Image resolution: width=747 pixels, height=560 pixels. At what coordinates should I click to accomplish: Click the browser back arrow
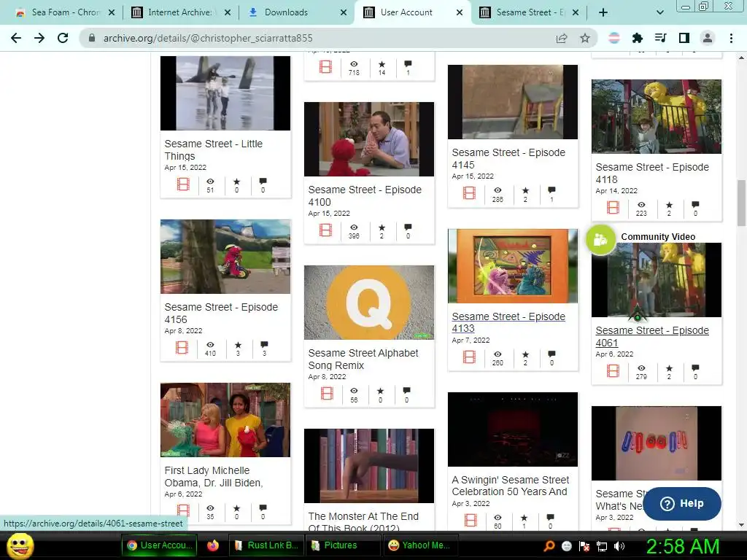coord(16,38)
